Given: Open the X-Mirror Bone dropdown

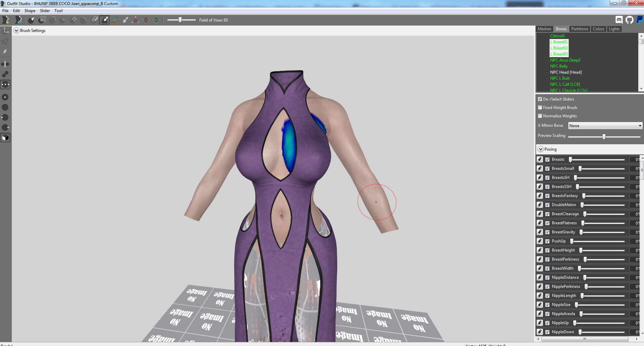Looking at the screenshot, I should 605,125.
